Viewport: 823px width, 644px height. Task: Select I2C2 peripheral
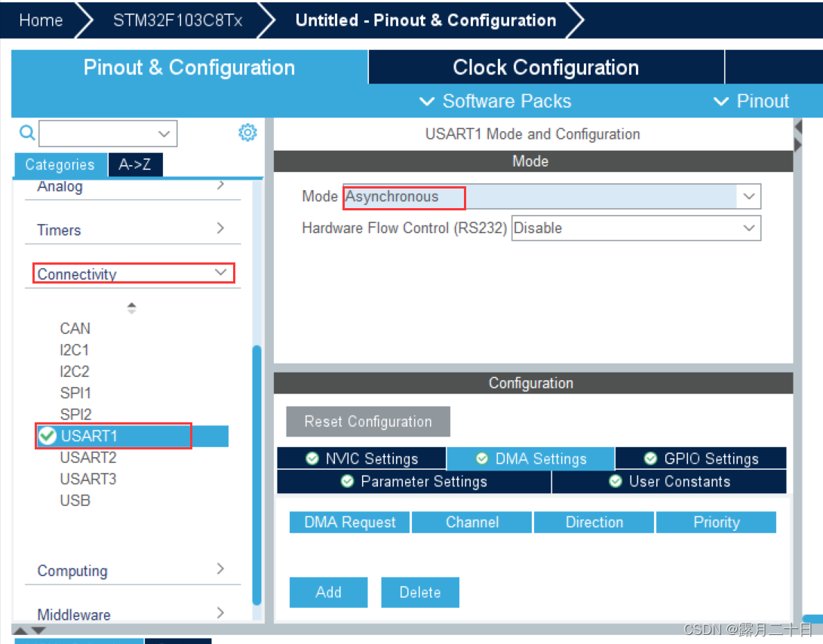pos(75,372)
